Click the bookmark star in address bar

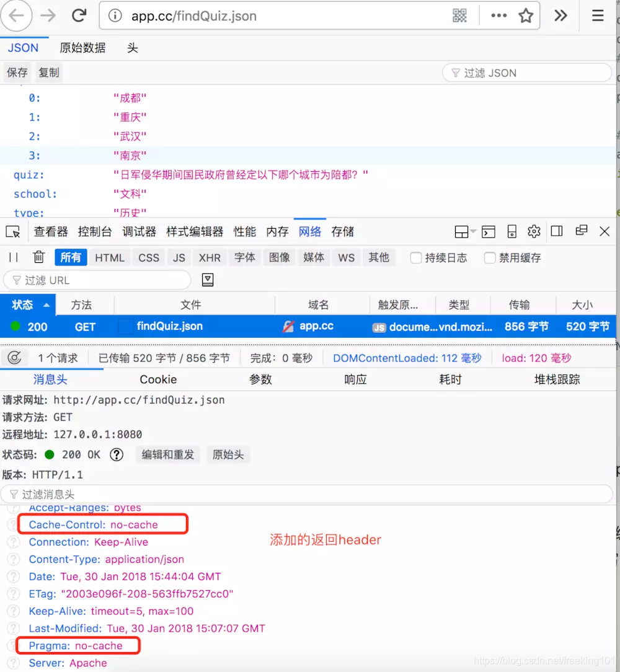tap(526, 16)
